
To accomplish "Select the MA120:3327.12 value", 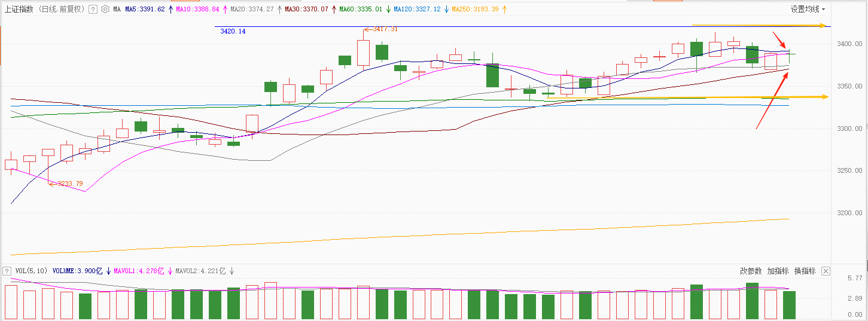I will 417,10.
